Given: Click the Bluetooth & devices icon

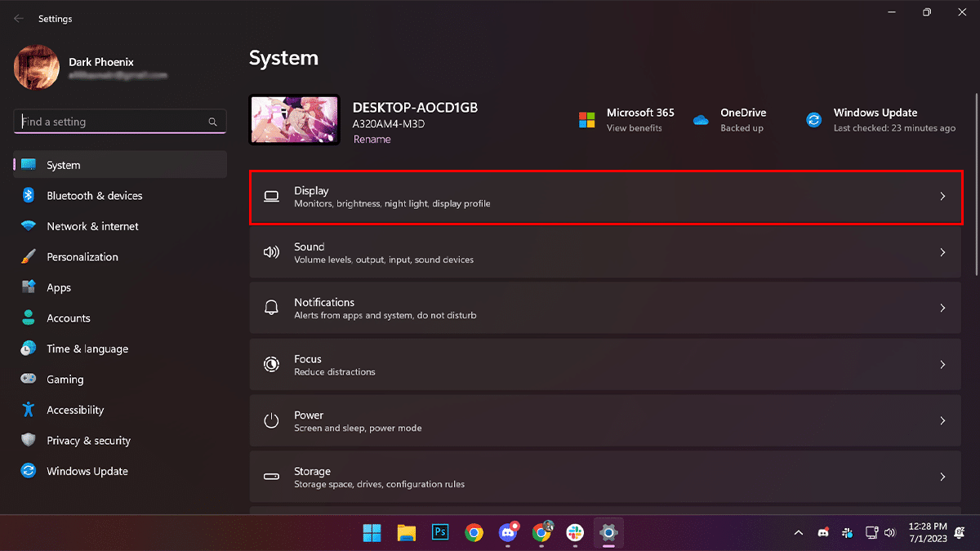Looking at the screenshot, I should click(x=29, y=196).
